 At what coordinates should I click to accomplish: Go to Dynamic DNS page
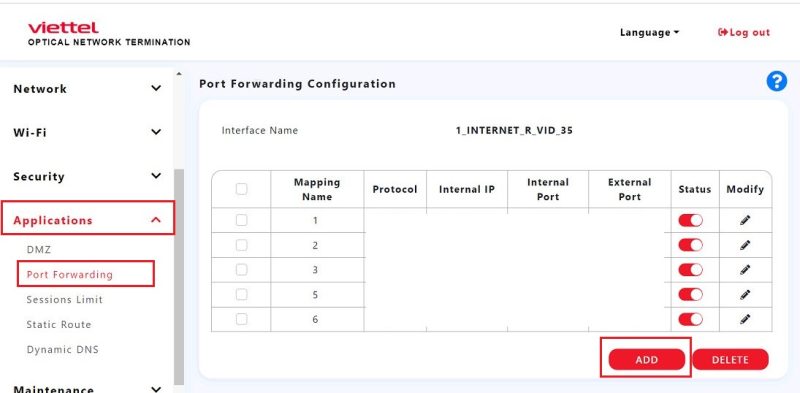pos(63,350)
